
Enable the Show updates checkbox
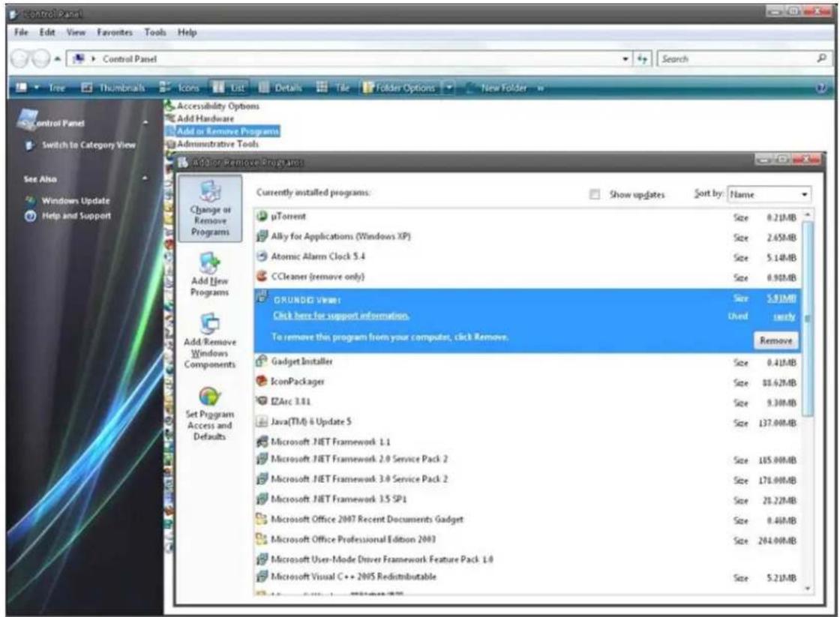pyautogui.click(x=595, y=194)
